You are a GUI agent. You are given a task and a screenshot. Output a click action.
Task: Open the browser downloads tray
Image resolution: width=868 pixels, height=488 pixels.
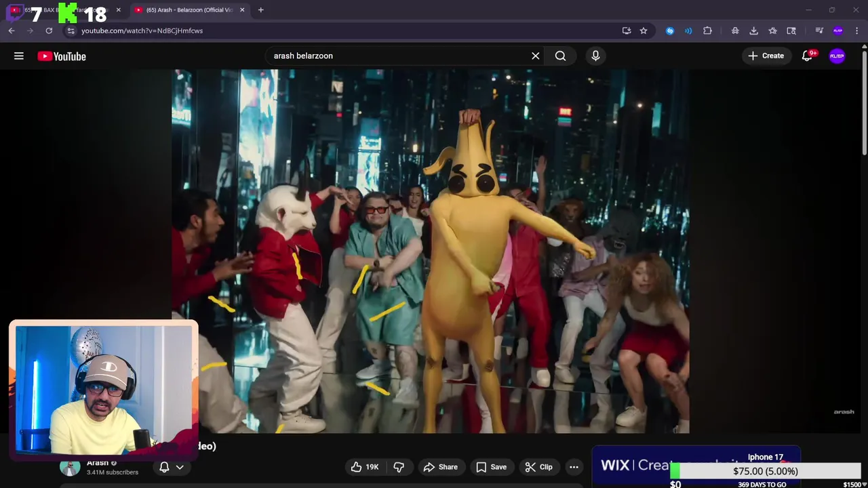click(x=753, y=30)
